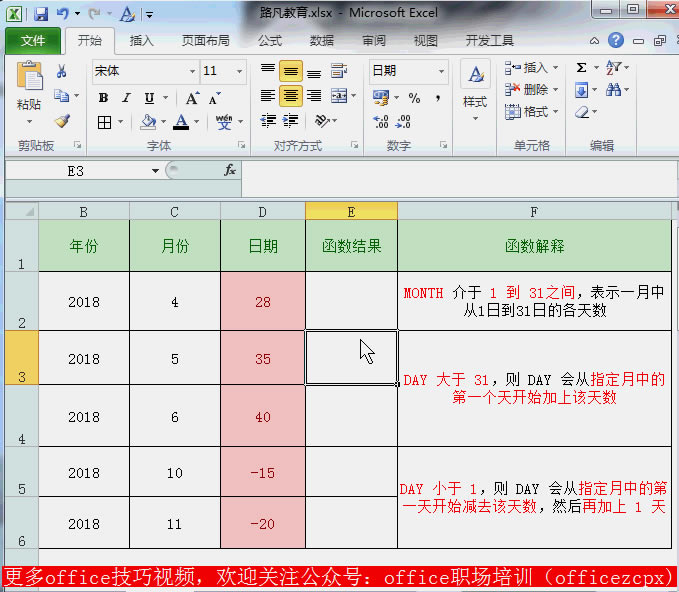Click the Find and Select binoculars icon

point(613,90)
